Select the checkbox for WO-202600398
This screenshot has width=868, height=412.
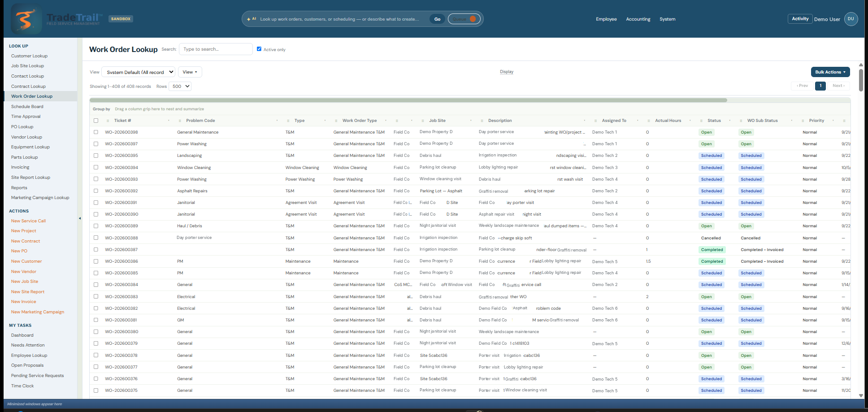click(x=96, y=132)
